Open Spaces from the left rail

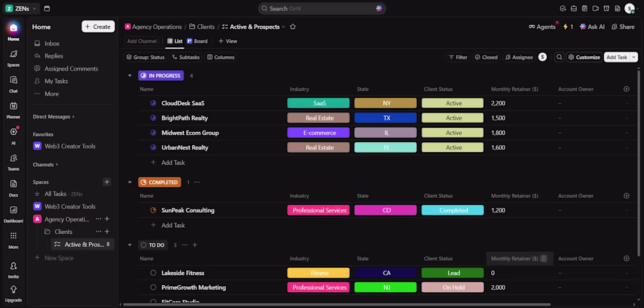[13, 58]
